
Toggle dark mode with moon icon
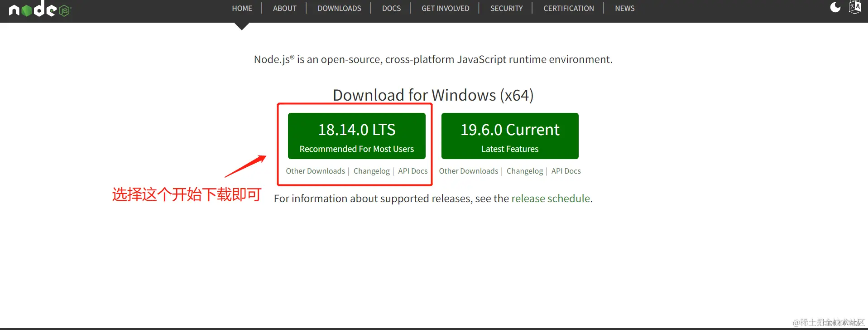coord(835,7)
